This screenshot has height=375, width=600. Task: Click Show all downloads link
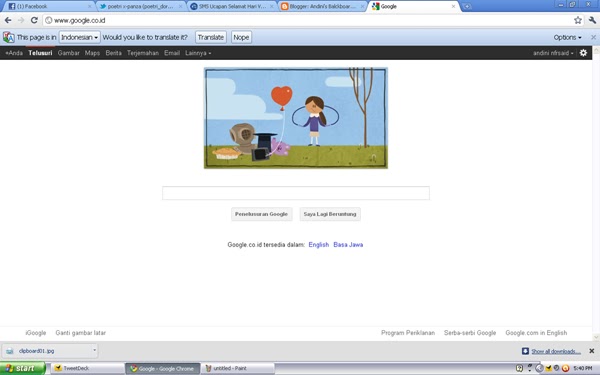556,351
